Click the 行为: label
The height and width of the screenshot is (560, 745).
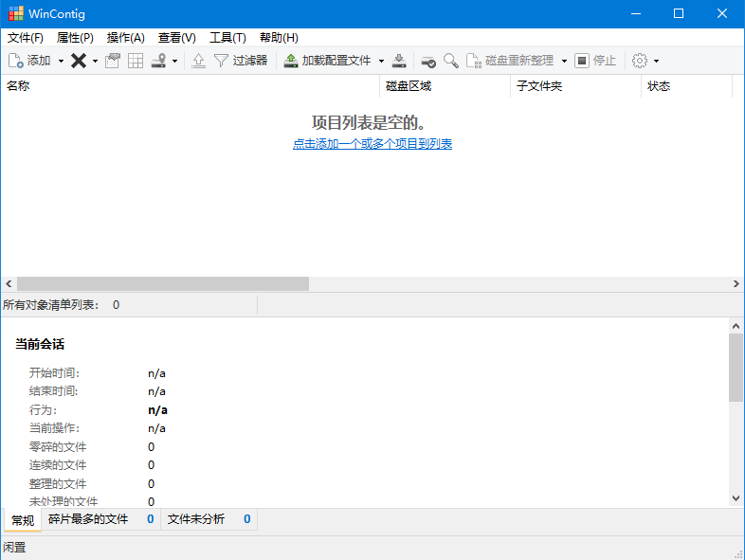tap(43, 410)
